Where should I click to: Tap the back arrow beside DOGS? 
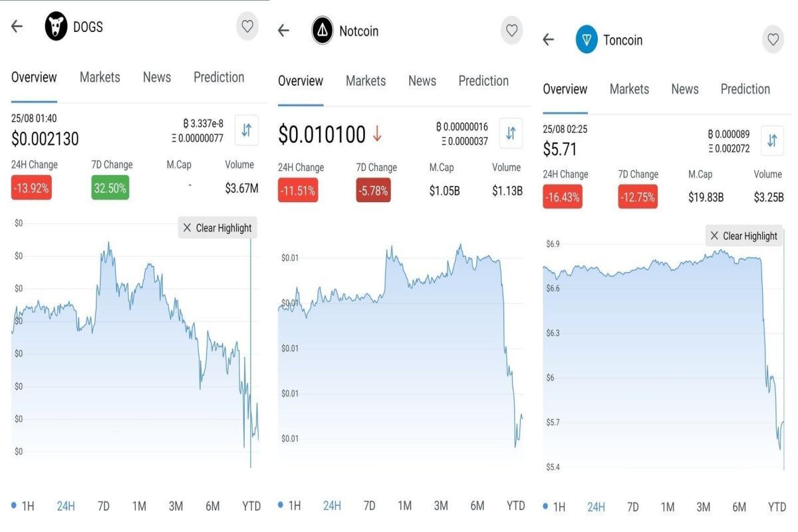coord(17,27)
